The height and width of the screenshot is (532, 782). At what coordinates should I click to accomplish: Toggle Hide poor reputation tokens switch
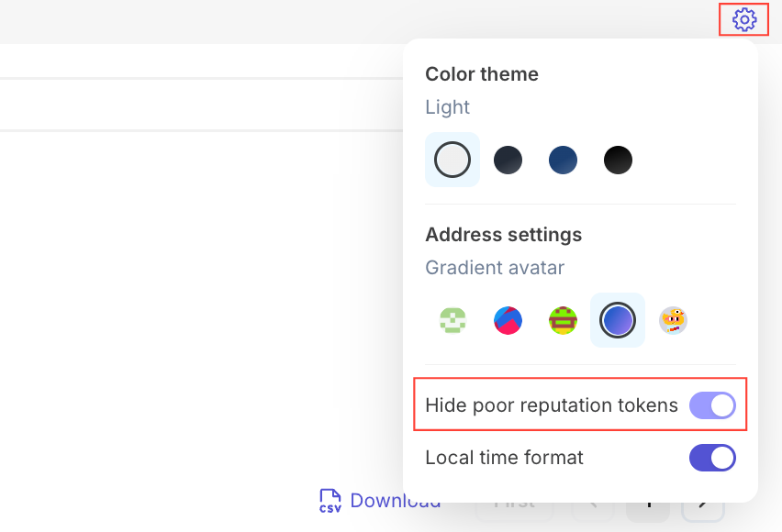point(712,405)
